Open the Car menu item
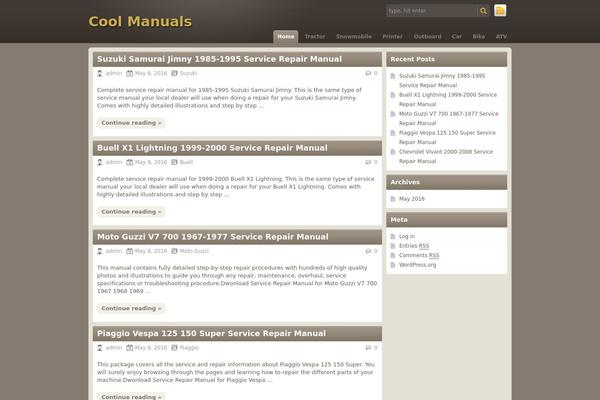600x400 pixels. (457, 36)
